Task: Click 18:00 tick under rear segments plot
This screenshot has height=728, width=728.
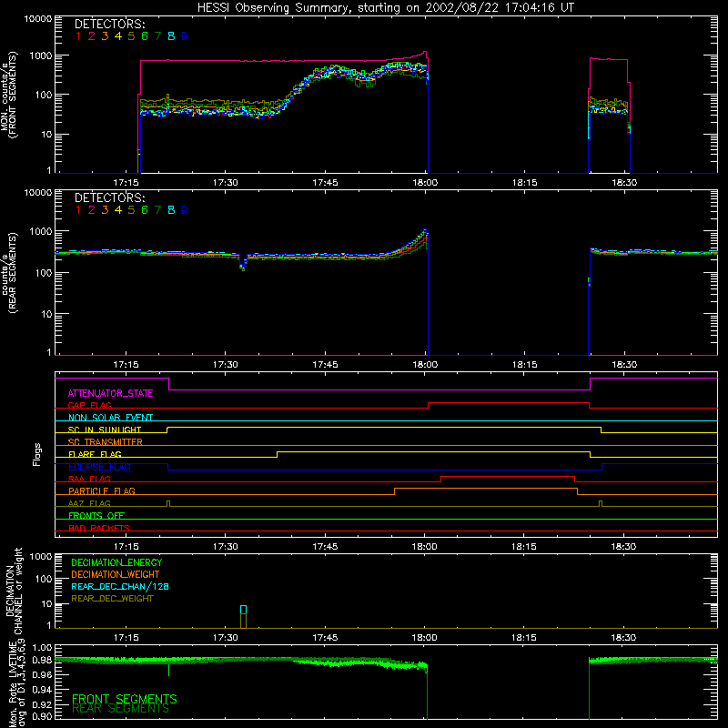Action: click(x=425, y=365)
